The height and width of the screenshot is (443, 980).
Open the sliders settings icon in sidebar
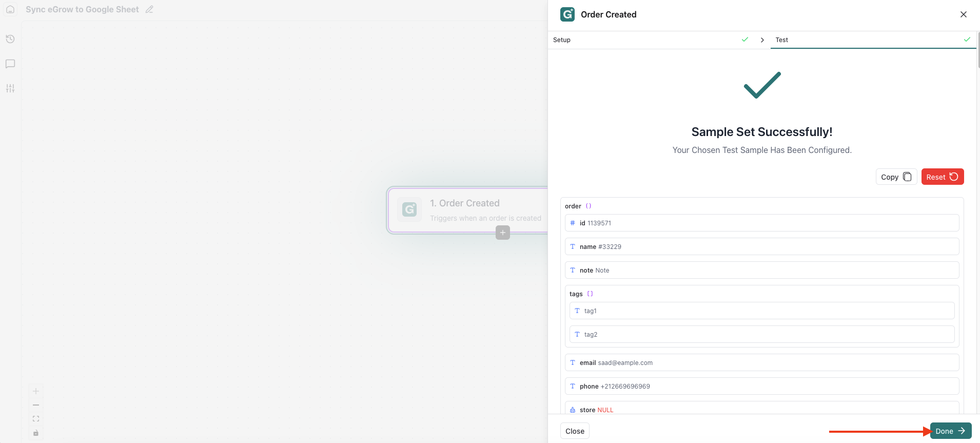point(10,88)
